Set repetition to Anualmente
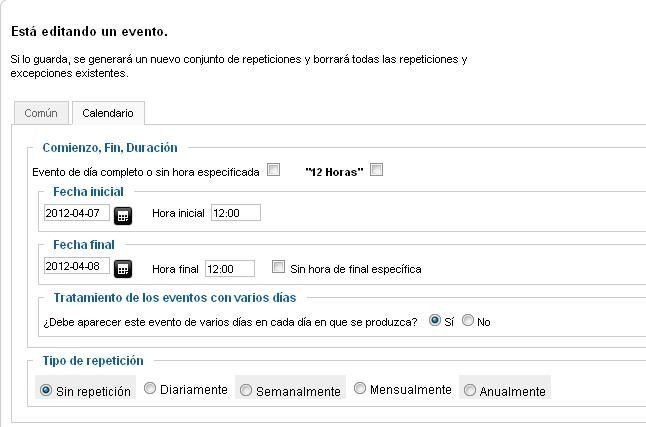This screenshot has width=646, height=427. (470, 390)
